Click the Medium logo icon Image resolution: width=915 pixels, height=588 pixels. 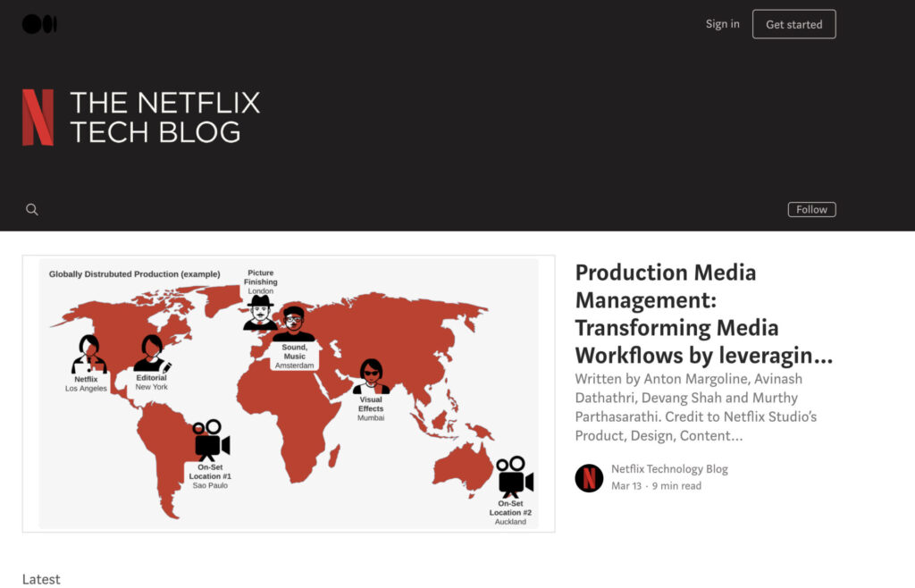(38, 24)
